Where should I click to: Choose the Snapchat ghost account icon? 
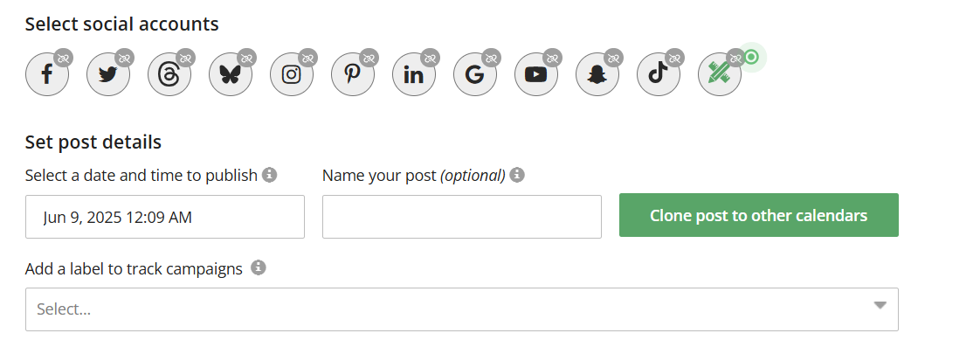(x=597, y=74)
